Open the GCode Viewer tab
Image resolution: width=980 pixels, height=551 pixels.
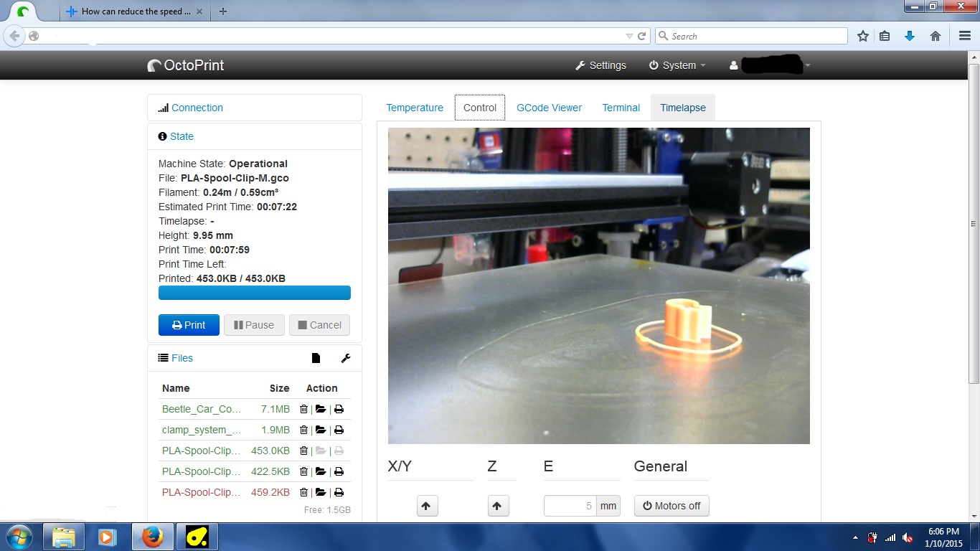550,108
